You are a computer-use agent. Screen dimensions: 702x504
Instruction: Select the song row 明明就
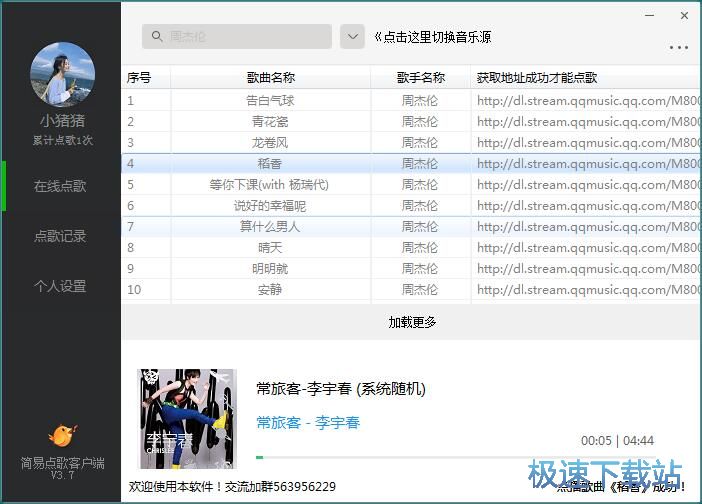tap(411, 269)
